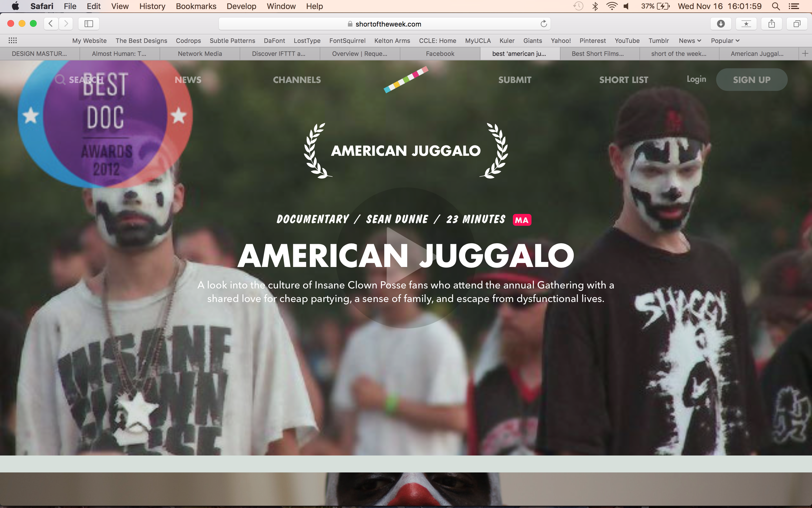Click the SIGN UP button
The width and height of the screenshot is (812, 508).
(752, 80)
